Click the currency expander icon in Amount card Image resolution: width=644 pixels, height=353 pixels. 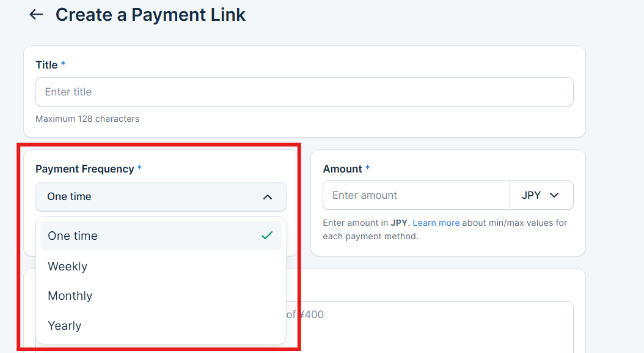(554, 195)
